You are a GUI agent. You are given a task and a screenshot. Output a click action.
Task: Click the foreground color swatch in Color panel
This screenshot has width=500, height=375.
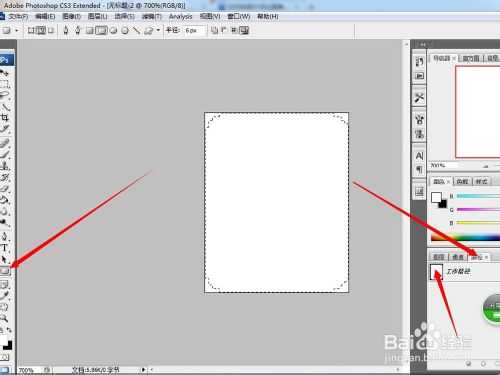[x=436, y=197]
